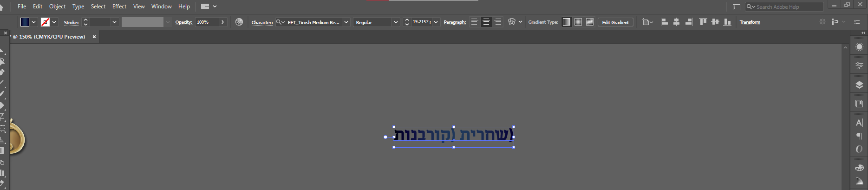Open the Character panel link label
The image size is (868, 190).
coord(262,22)
